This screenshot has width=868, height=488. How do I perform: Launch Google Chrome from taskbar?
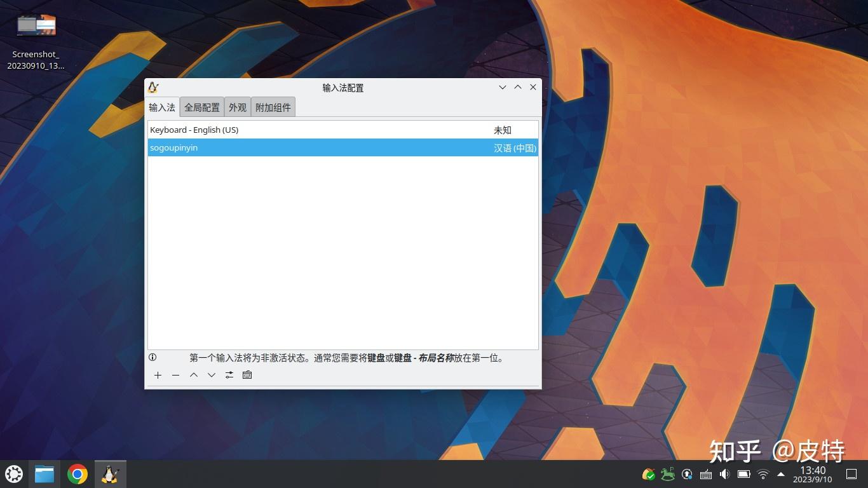point(78,474)
